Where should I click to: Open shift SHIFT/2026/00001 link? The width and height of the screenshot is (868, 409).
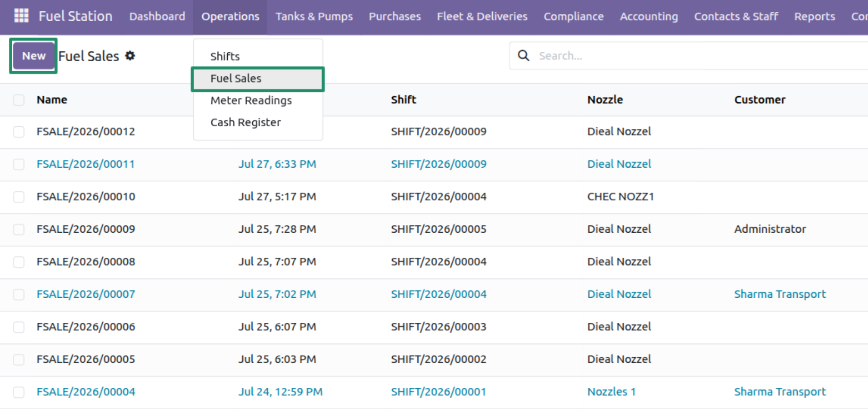pos(438,392)
